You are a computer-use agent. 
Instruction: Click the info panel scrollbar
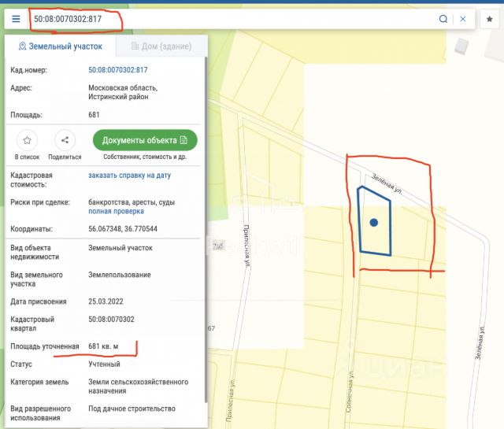(x=206, y=230)
